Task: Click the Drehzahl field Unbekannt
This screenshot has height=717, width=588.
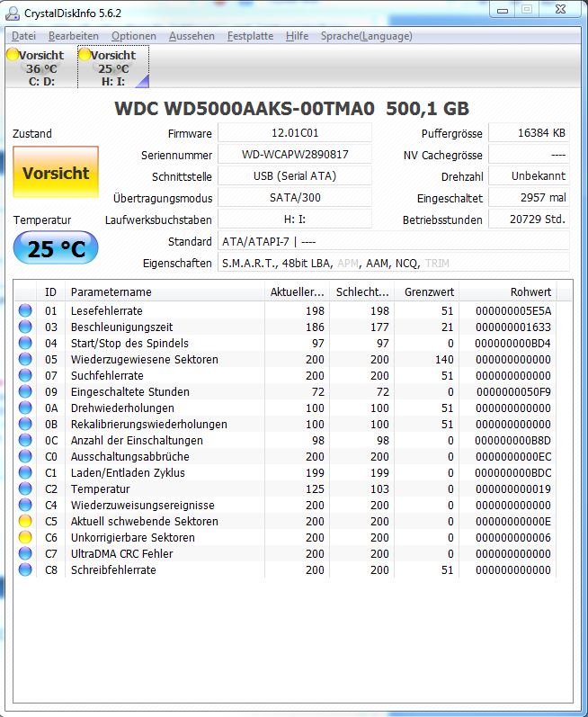Action: pyautogui.click(x=529, y=176)
